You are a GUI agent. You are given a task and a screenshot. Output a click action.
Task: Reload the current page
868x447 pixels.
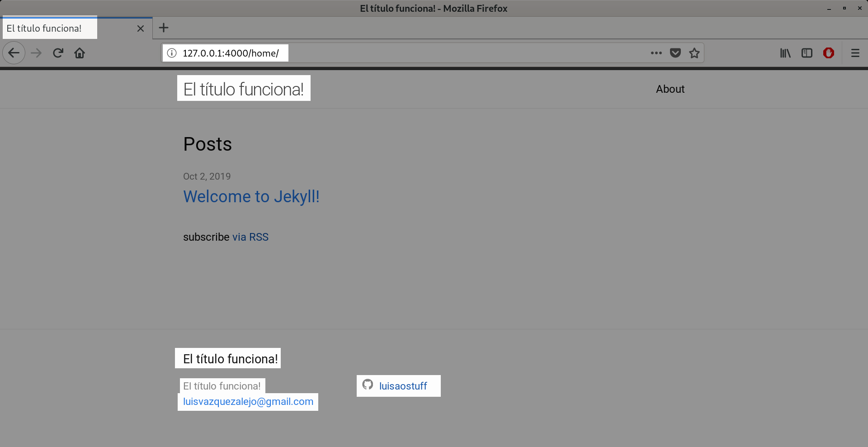tap(58, 53)
